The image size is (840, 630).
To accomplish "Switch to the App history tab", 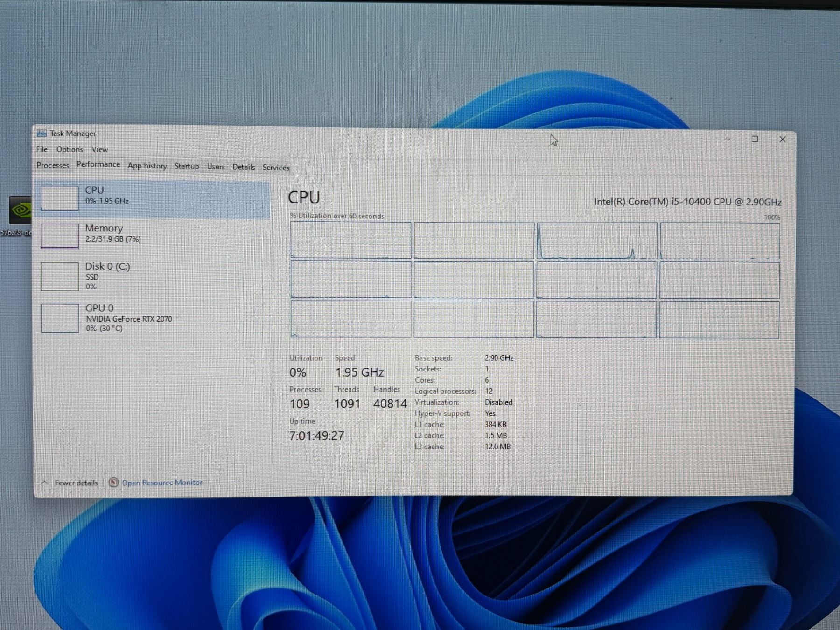I will click(x=147, y=166).
